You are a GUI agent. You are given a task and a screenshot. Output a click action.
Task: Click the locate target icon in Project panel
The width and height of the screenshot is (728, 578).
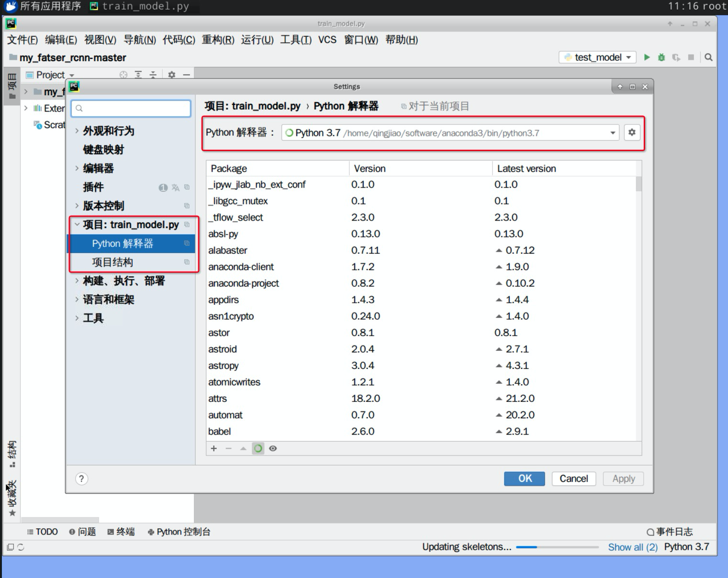pyautogui.click(x=123, y=75)
